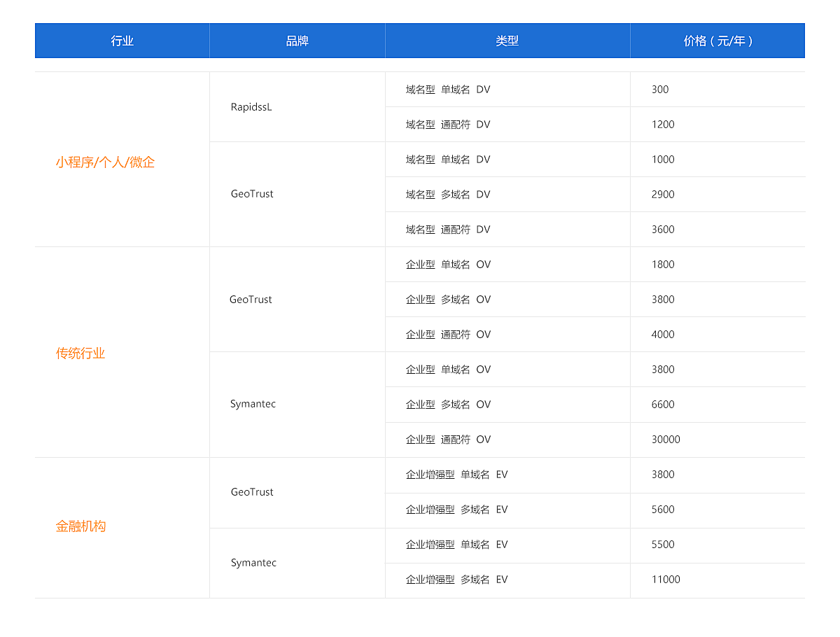Select 企业型 多域名 OV priced 3800
The image size is (840, 637).
[x=448, y=300]
